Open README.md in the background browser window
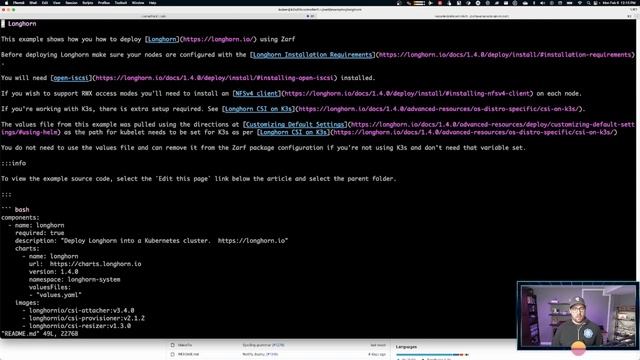Screen dimensions: 640x360 188,354
